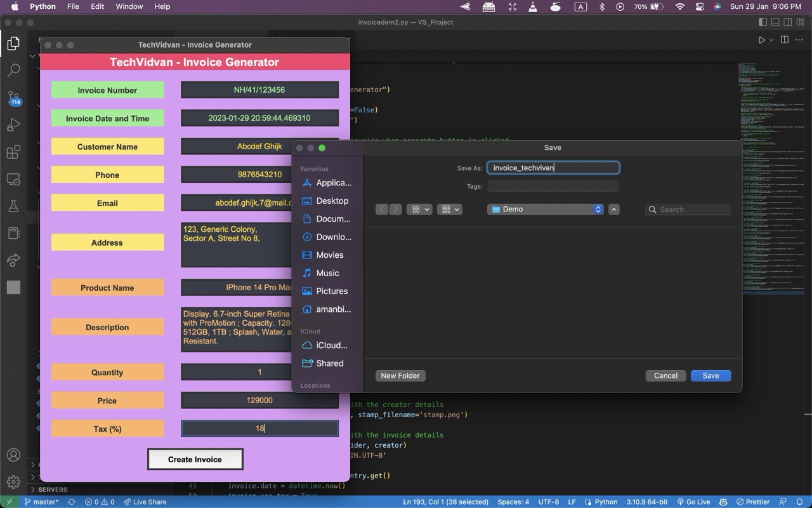Collapse the Save dialog with chevron button

coord(613,210)
